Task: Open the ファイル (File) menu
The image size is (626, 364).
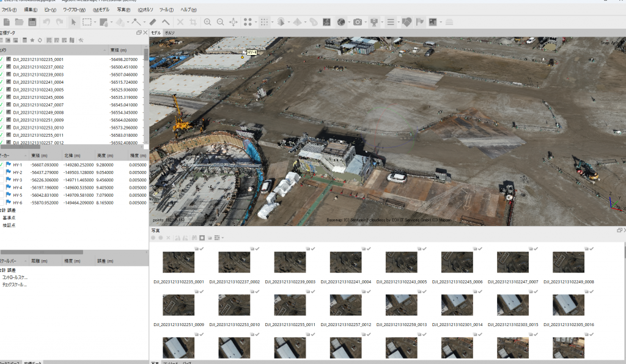Action: [x=9, y=10]
